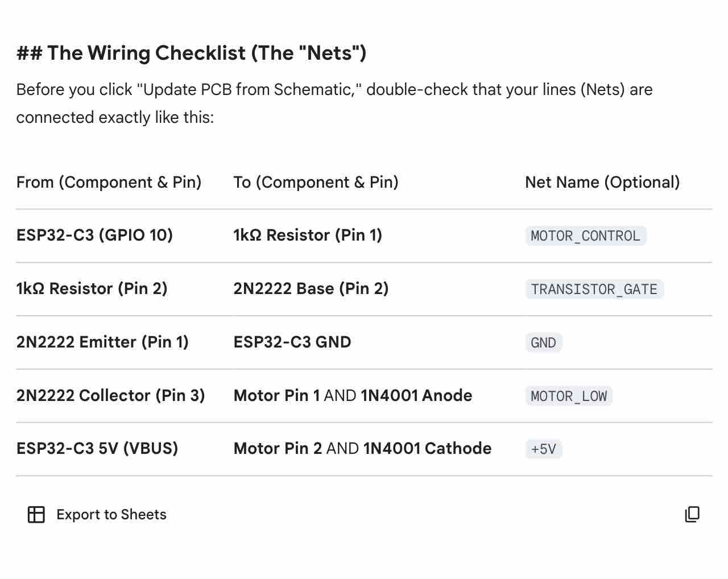Click the copy table icon

[692, 514]
